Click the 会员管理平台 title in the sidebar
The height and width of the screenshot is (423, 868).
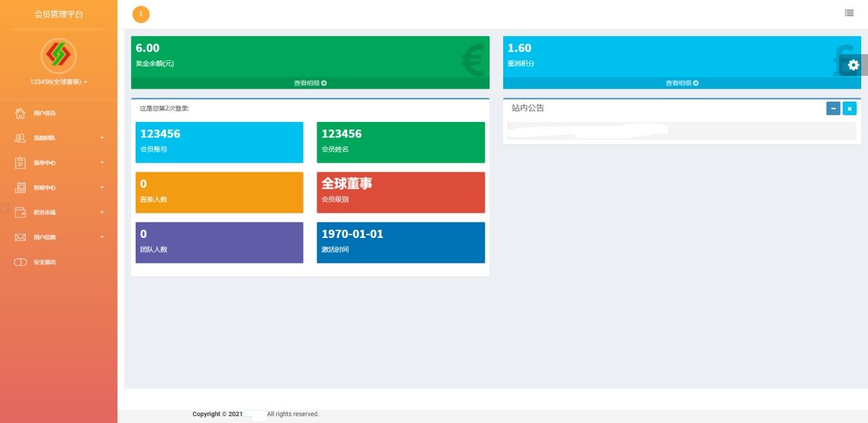tap(59, 14)
